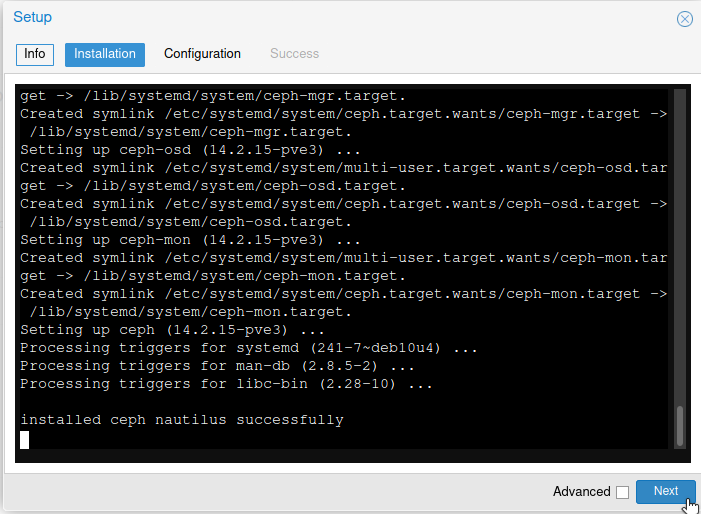Click the 'Processing triggers for man-db' line

point(217,366)
